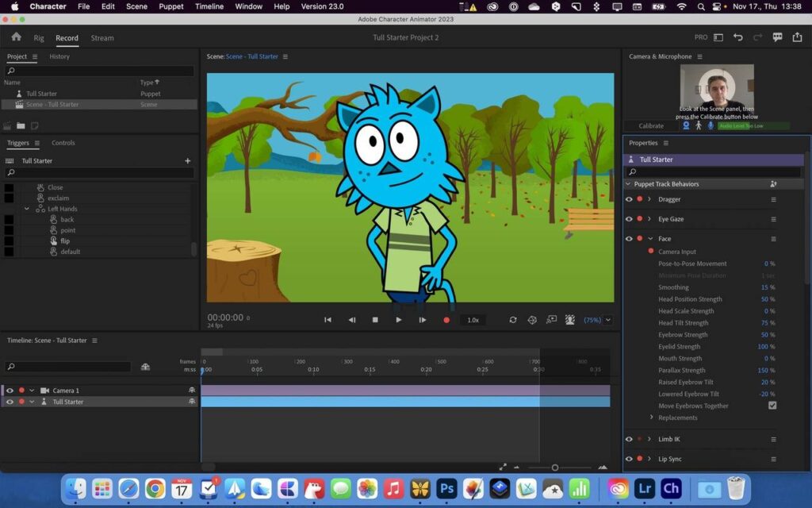The width and height of the screenshot is (812, 508).
Task: Play the scene
Action: (x=398, y=320)
